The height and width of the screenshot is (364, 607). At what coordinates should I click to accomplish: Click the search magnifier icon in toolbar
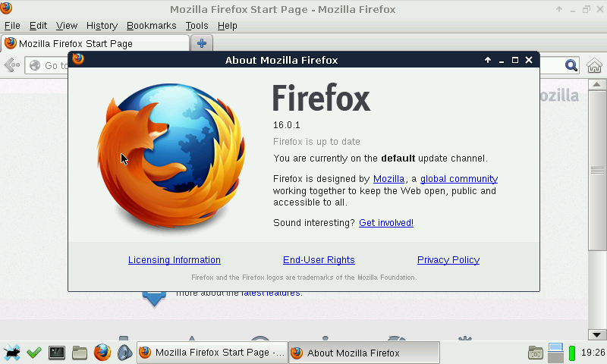pos(571,66)
